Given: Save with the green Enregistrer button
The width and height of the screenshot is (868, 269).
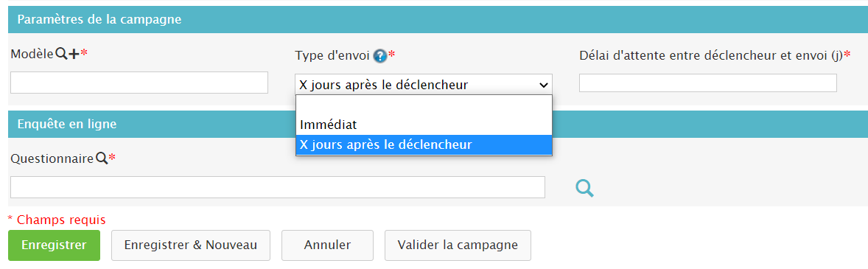Looking at the screenshot, I should (54, 245).
